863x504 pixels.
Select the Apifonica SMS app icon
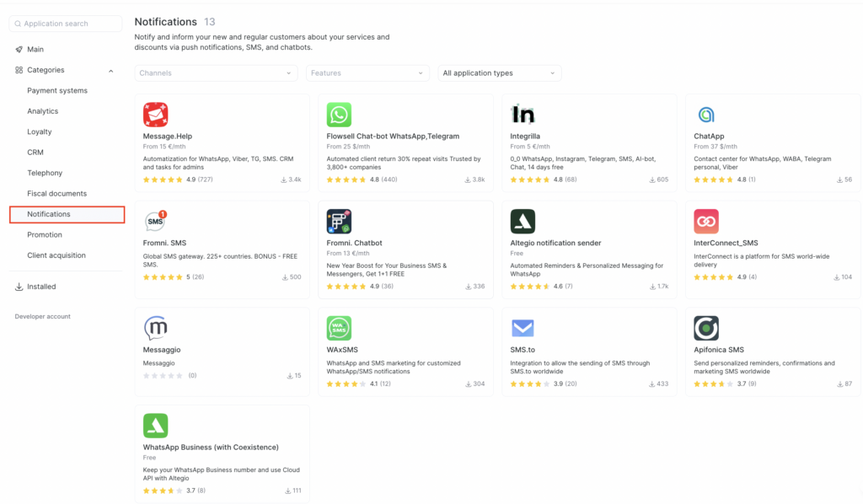point(705,328)
